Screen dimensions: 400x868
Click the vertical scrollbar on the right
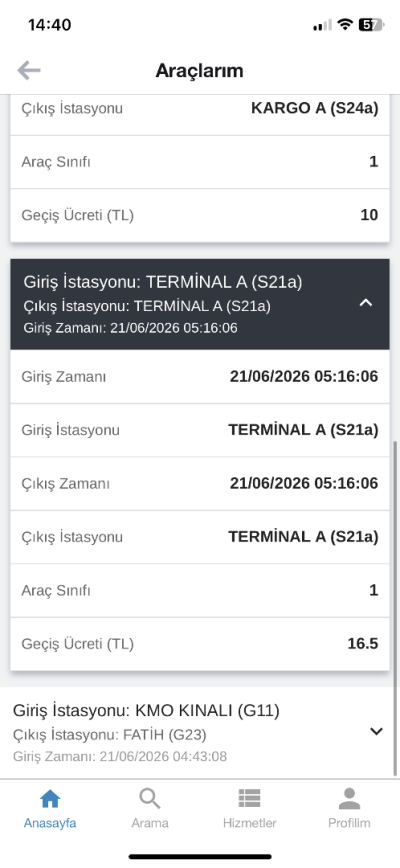[395, 608]
